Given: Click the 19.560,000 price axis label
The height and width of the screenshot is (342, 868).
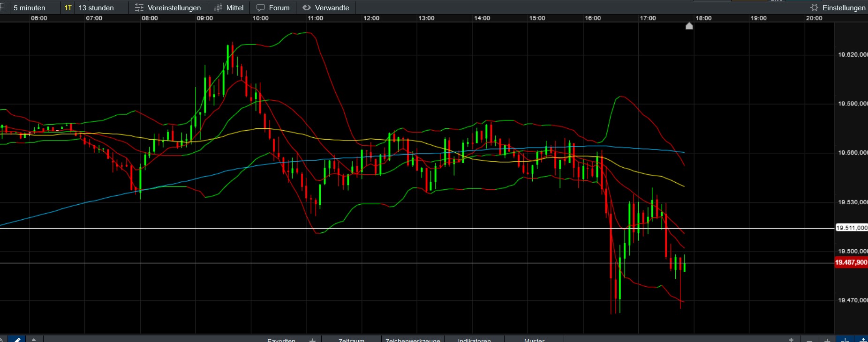Looking at the screenshot, I should tap(853, 153).
